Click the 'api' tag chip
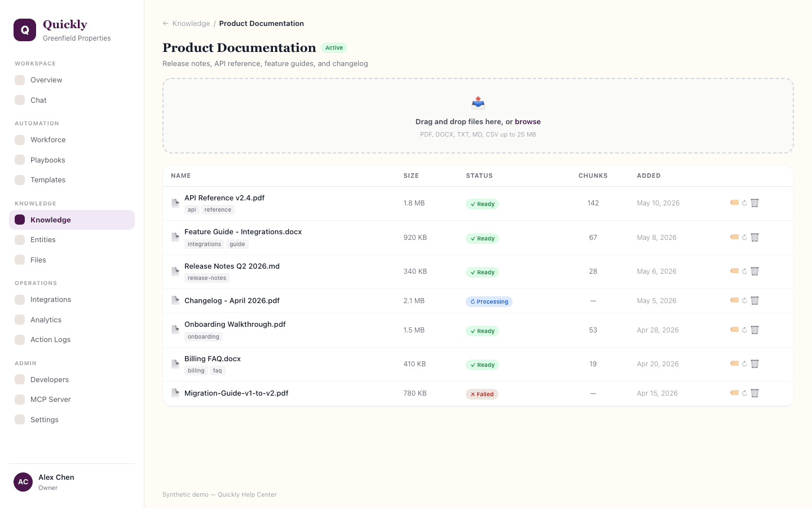812x508 pixels. pos(192,210)
